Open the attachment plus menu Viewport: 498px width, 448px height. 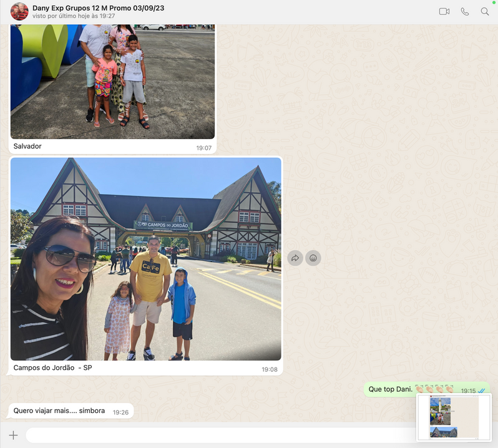(13, 436)
